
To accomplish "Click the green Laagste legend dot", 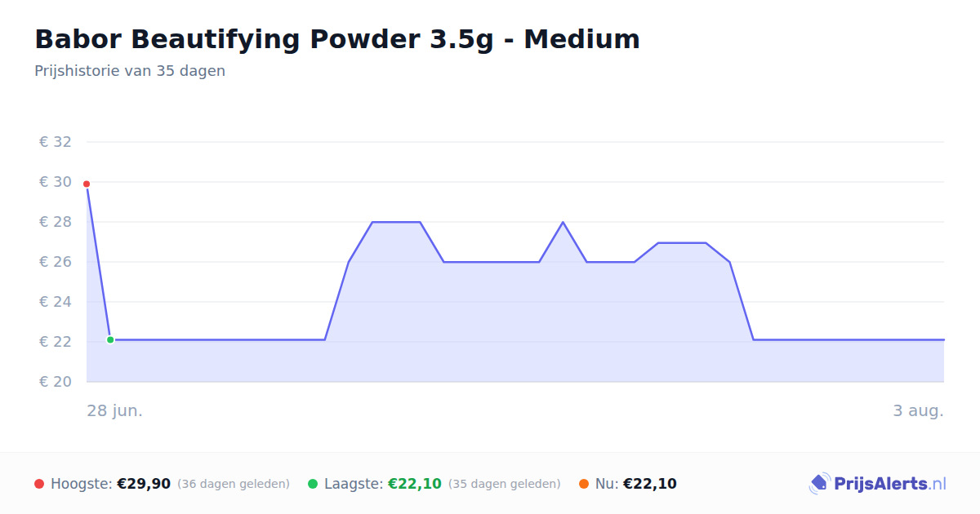I will pyautogui.click(x=313, y=484).
